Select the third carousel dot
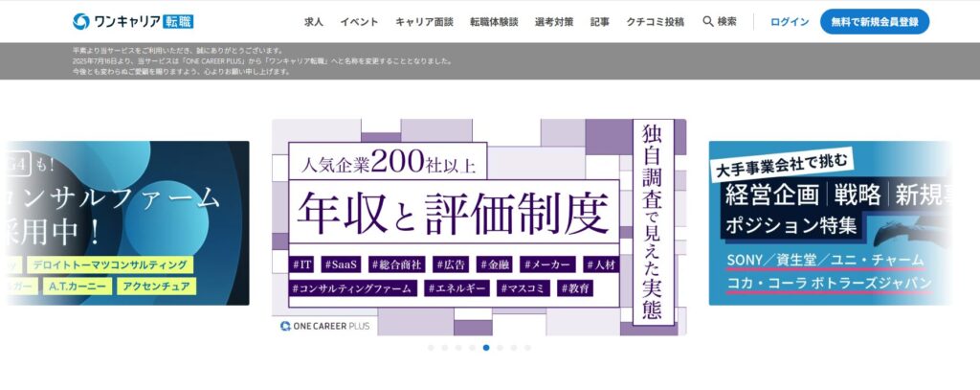980x390 pixels. pos(458,348)
